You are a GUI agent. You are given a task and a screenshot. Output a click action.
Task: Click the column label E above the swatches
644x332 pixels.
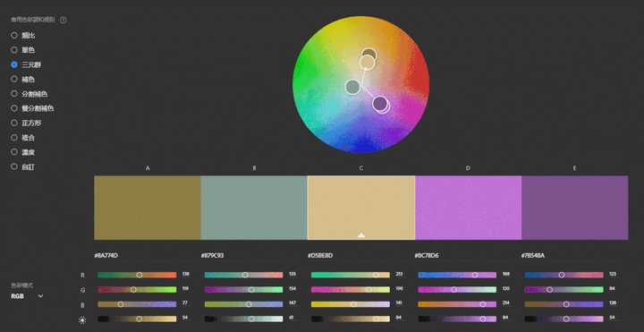pyautogui.click(x=574, y=168)
